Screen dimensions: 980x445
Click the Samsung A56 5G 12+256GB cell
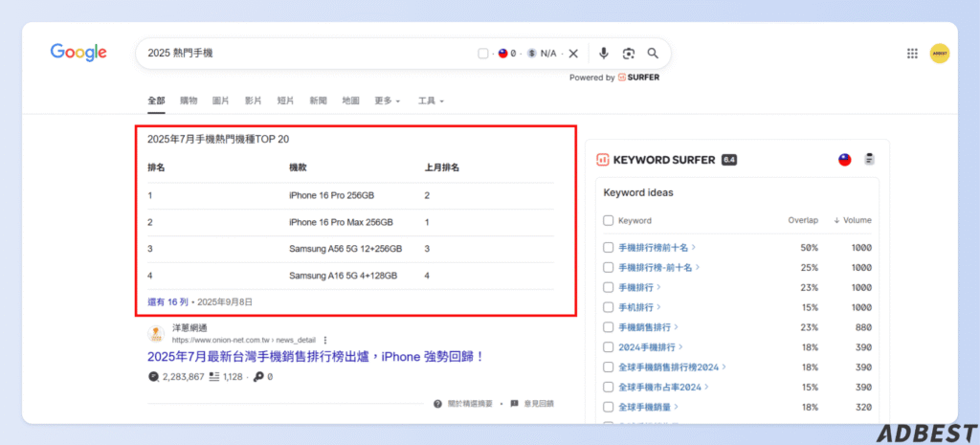tap(345, 249)
